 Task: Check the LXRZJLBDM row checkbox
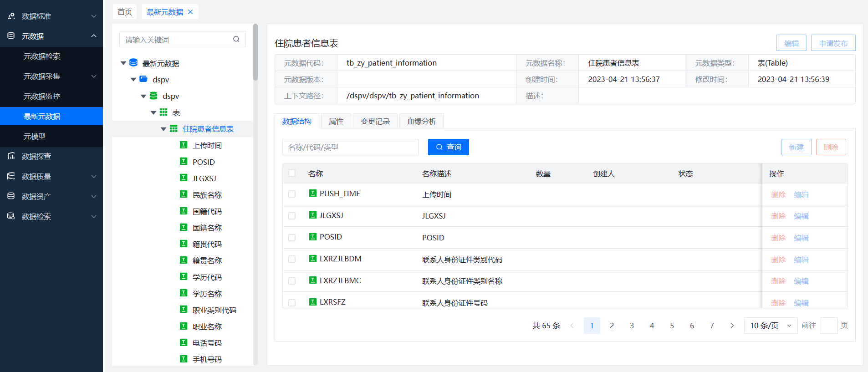pos(292,259)
